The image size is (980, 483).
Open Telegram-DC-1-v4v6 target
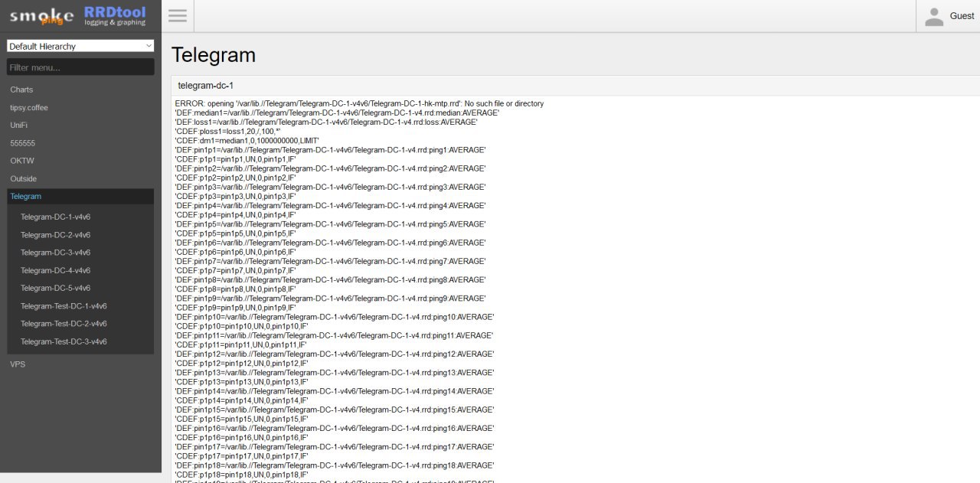pyautogui.click(x=55, y=217)
